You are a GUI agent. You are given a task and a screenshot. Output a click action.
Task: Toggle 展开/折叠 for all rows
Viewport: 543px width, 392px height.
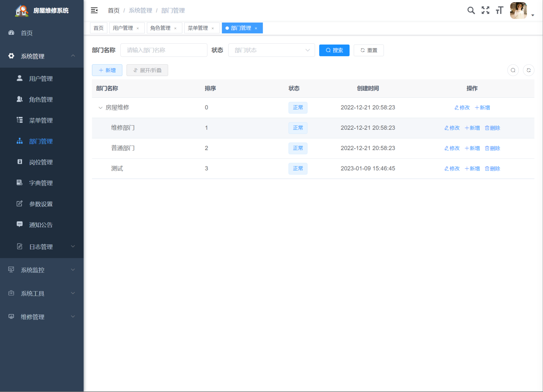[147, 70]
